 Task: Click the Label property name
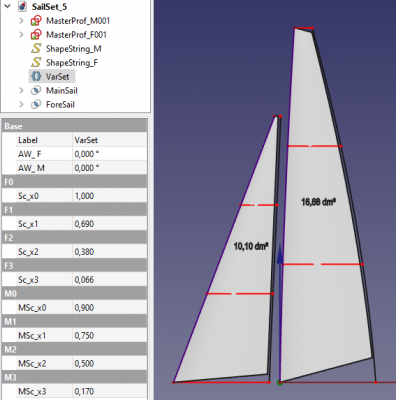coord(28,140)
